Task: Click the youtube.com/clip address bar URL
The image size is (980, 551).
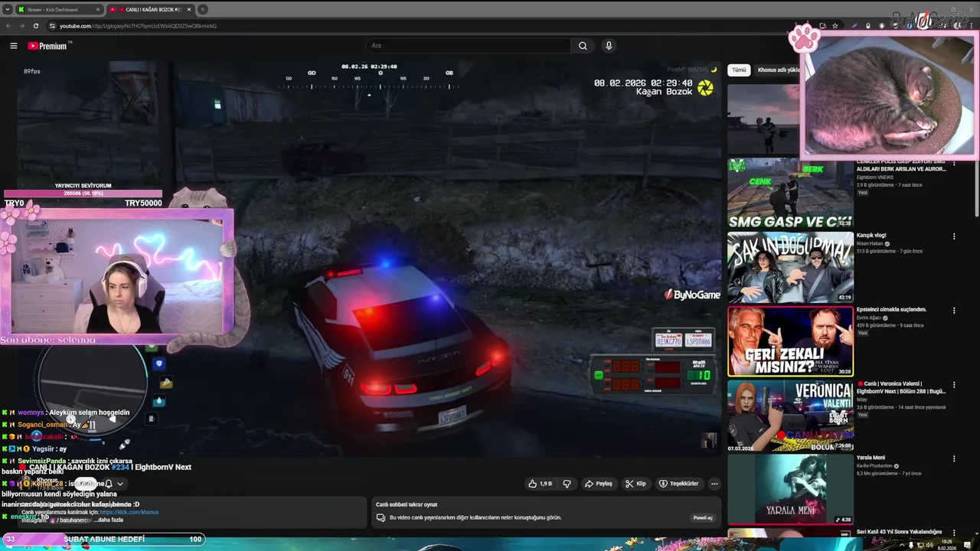Action: coord(138,26)
